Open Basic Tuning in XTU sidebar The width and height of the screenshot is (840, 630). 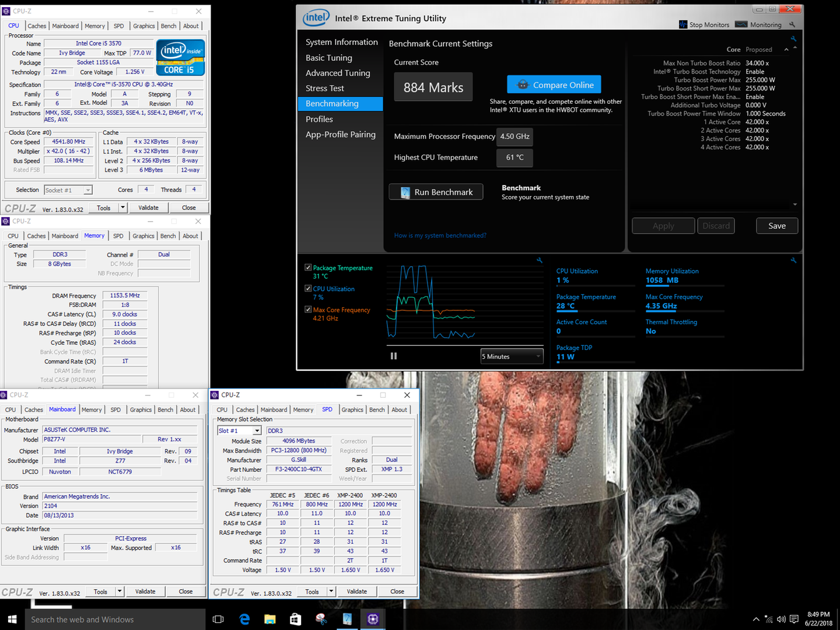(328, 58)
